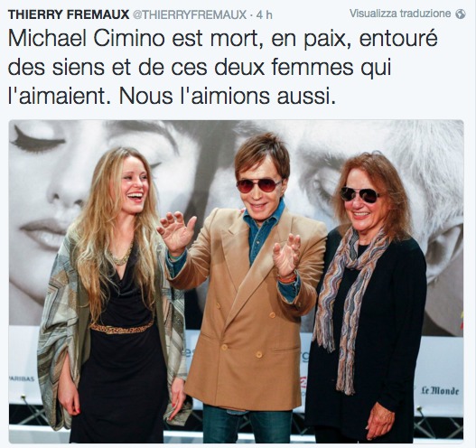Click the sentence Nous l'aimions aussi

point(228,96)
